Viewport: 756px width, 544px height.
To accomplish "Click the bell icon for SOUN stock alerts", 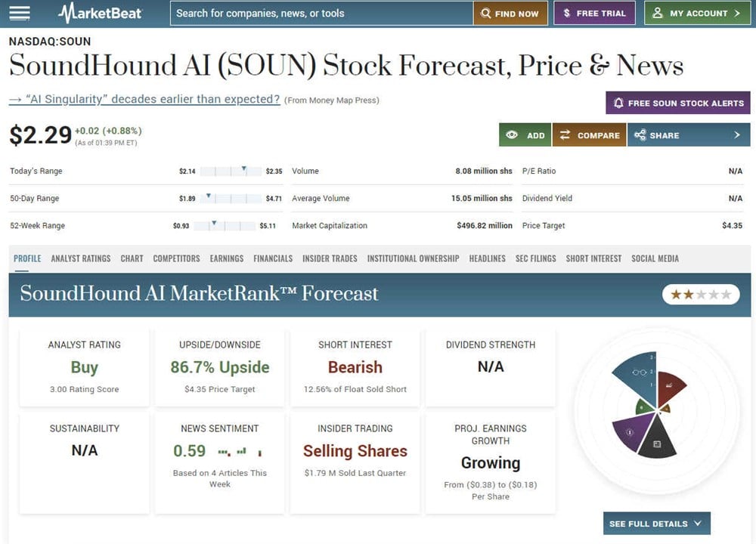I will [618, 103].
